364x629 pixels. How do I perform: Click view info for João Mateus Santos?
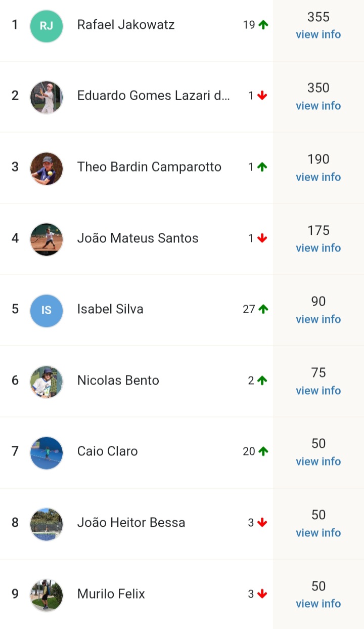coord(318,248)
